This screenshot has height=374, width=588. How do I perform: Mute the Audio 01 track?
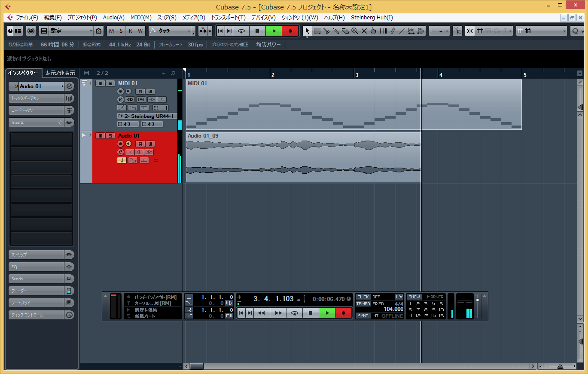coord(100,136)
